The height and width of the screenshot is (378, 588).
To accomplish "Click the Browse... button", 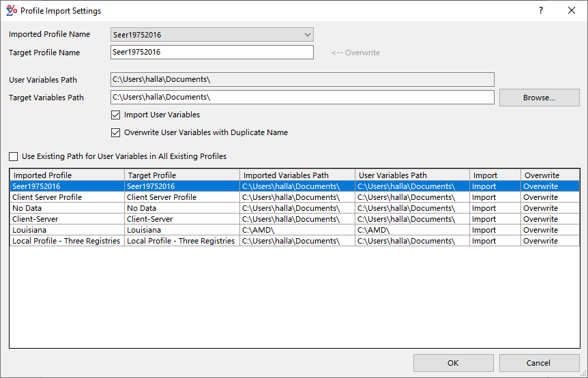I will (539, 98).
